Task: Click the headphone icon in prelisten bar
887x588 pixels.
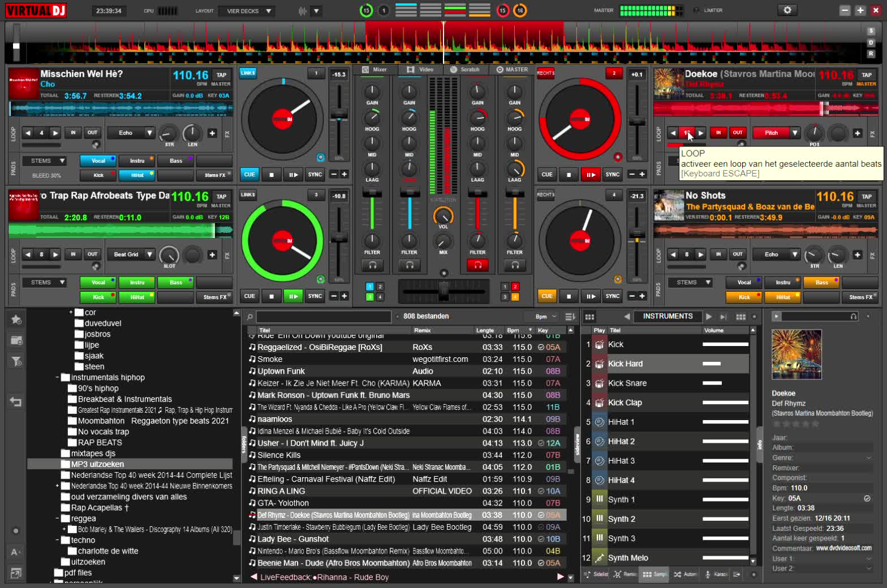Action: [854, 317]
